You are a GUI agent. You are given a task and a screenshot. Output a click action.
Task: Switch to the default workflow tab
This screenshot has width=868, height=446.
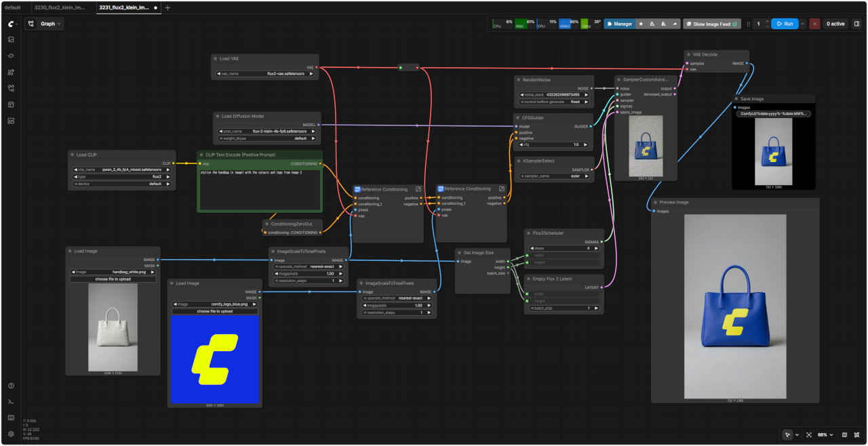pyautogui.click(x=12, y=7)
